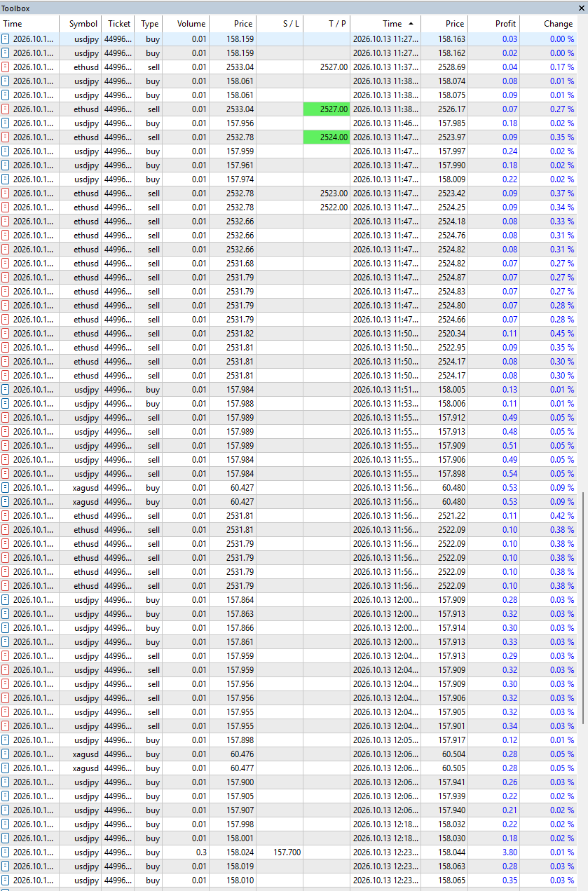This screenshot has height=891, width=588.
Task: Click the 3.80 profit value
Action: click(509, 852)
